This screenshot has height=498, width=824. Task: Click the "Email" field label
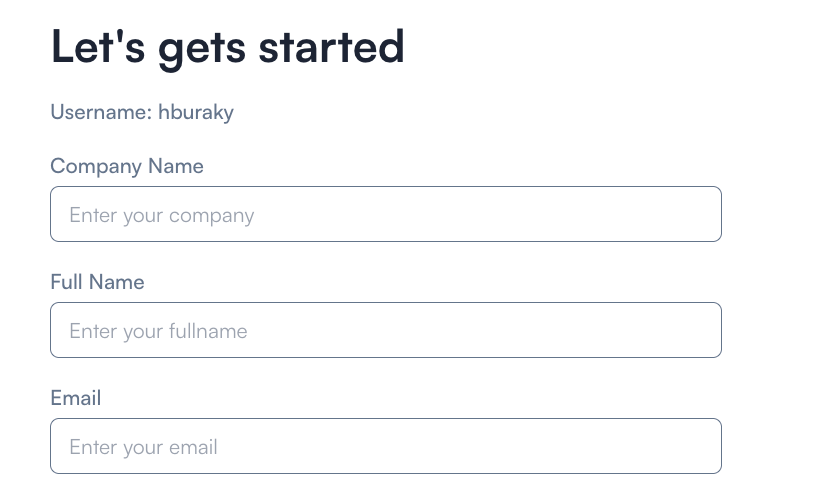(76, 398)
